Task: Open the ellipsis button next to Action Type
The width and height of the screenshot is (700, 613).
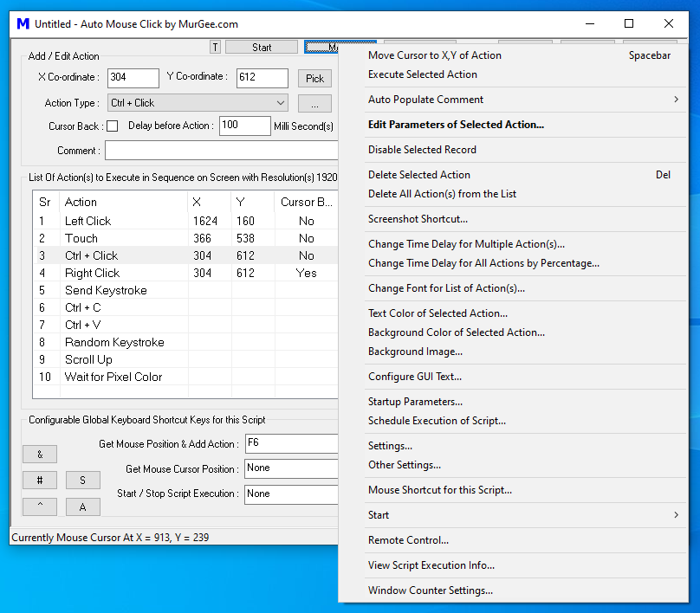Action: tap(314, 104)
